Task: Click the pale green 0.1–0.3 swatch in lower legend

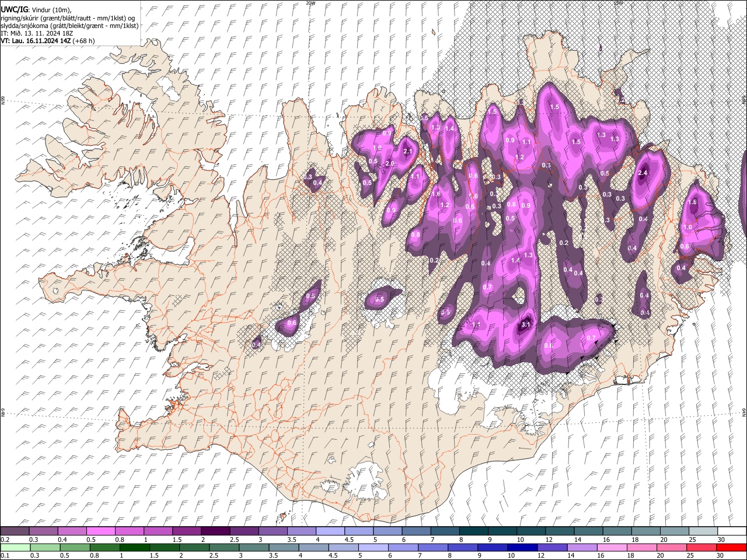Action: pos(15,547)
